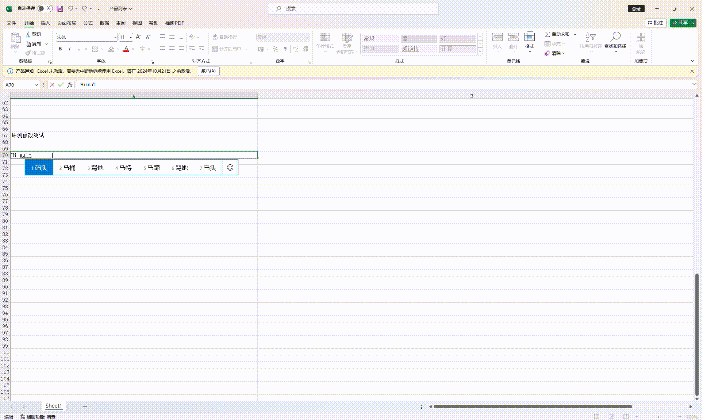The width and height of the screenshot is (702, 420).
Task: Click the Enter checkmark in the formula bar
Action: click(60, 85)
